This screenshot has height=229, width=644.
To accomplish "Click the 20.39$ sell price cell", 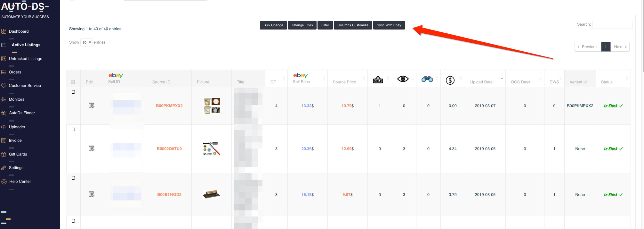I will (x=308, y=149).
